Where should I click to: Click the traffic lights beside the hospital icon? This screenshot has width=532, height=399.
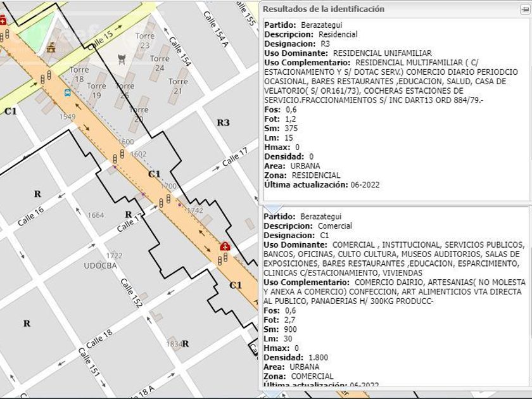click(222, 259)
